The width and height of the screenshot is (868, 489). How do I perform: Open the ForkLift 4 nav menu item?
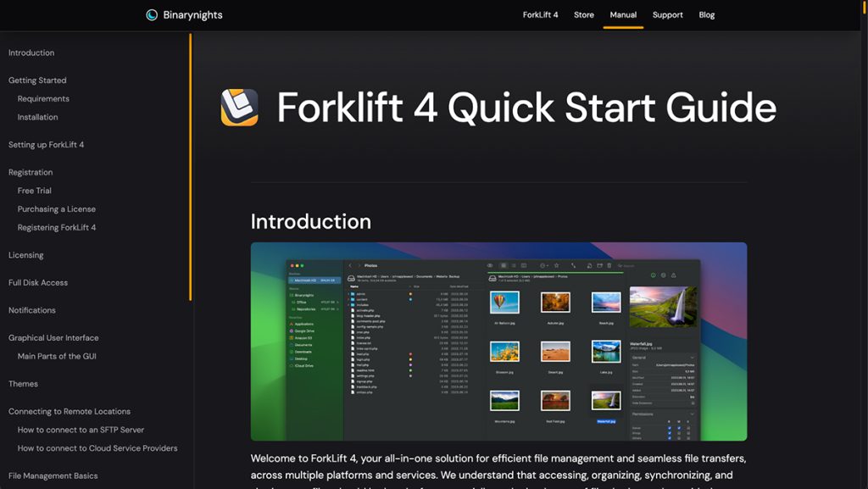[540, 14]
